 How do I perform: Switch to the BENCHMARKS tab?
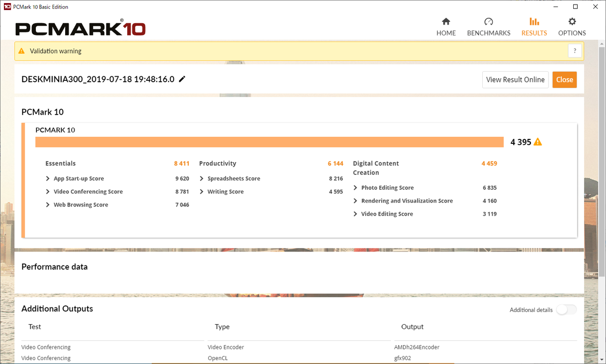click(488, 27)
